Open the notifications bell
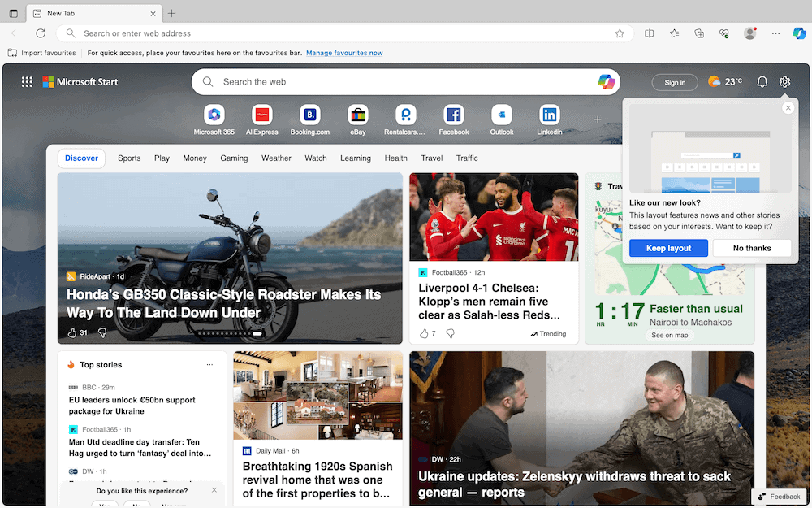Screen dimensions: 812x508 pos(762,82)
